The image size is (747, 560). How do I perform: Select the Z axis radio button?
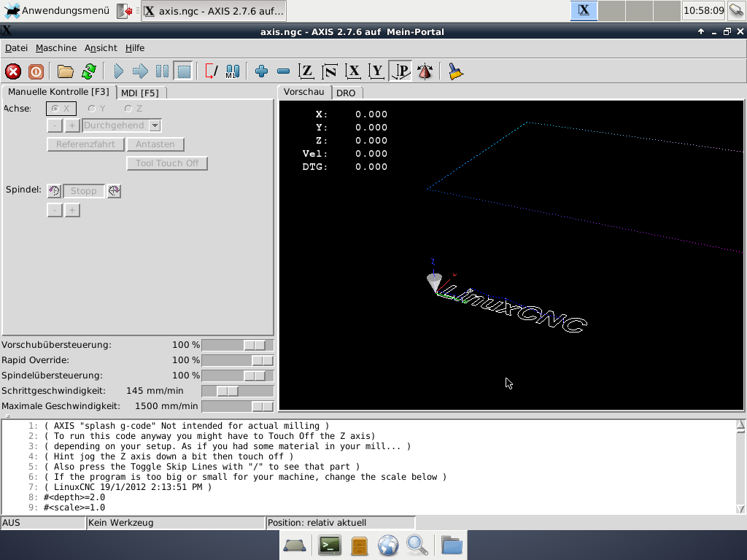point(133,109)
